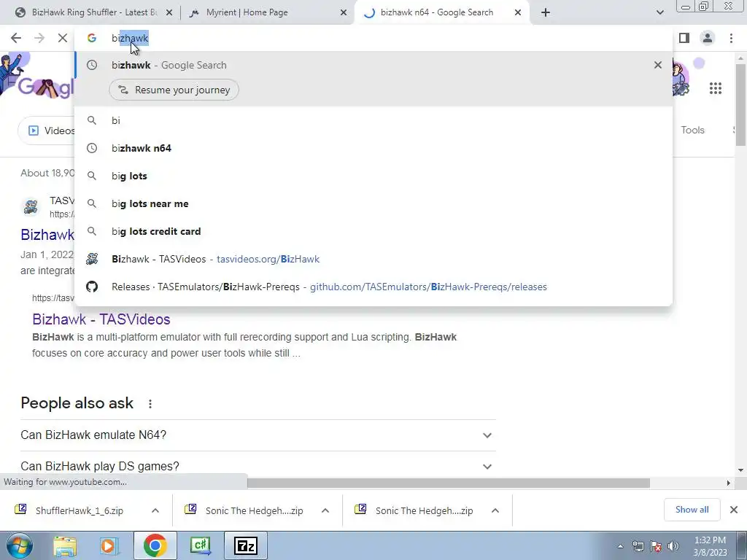
Task: Click the browser forward arrow
Action: [x=39, y=38]
